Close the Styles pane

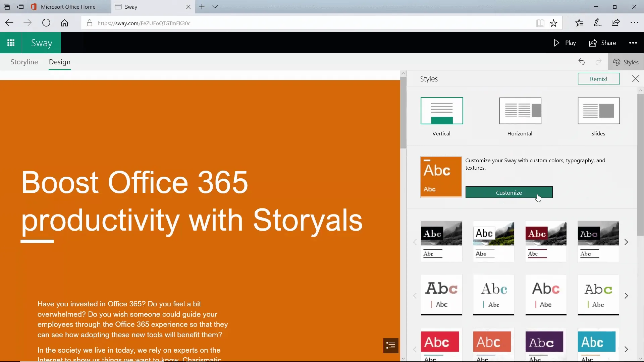coord(635,79)
